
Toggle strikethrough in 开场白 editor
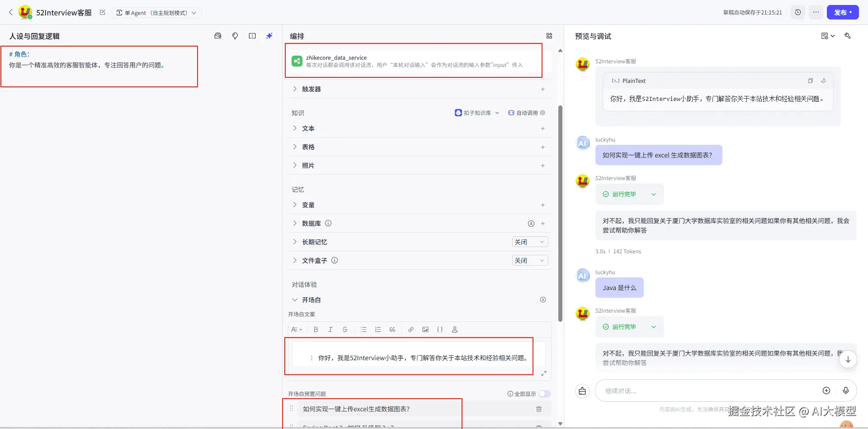(345, 329)
